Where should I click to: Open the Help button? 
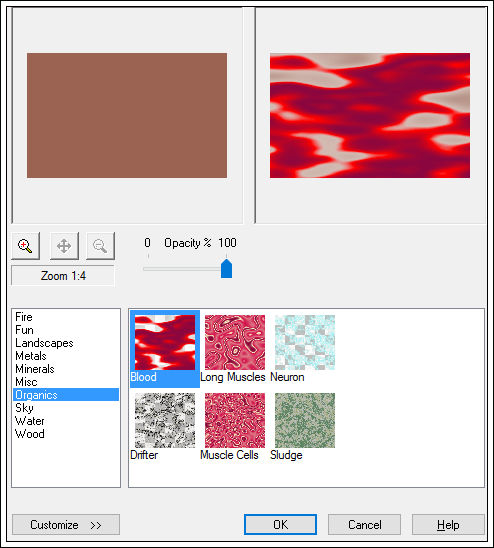448,525
